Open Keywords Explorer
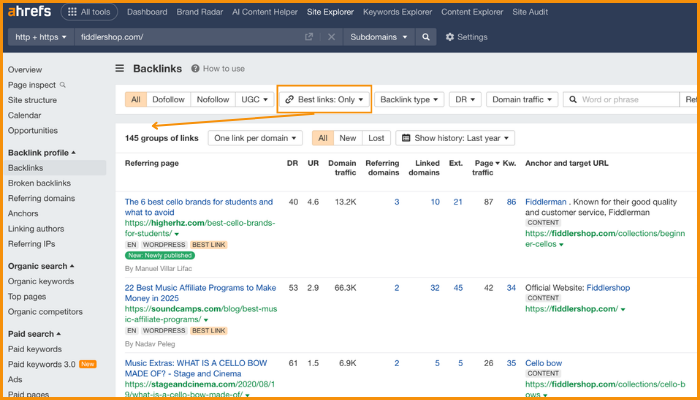 point(397,12)
